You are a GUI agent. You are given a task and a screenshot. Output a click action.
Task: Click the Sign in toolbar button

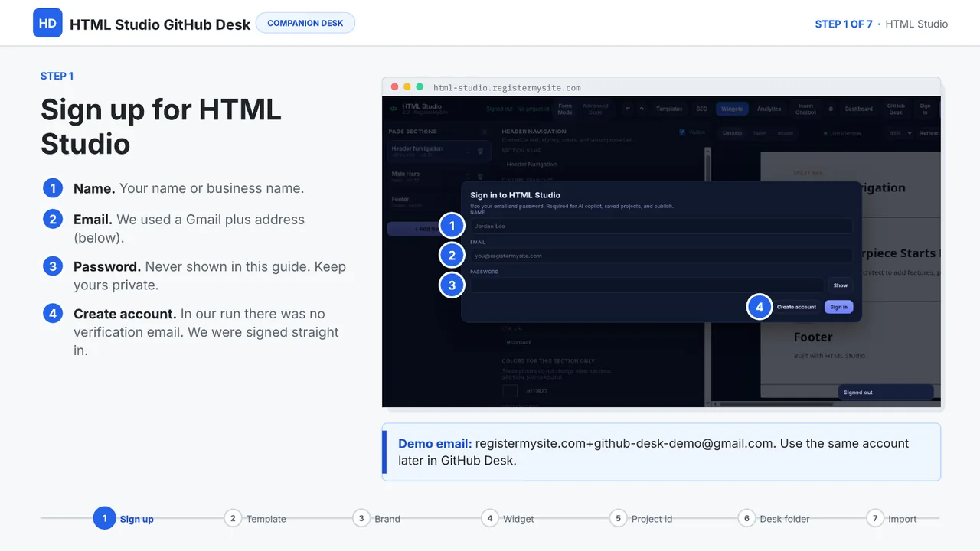coord(925,109)
